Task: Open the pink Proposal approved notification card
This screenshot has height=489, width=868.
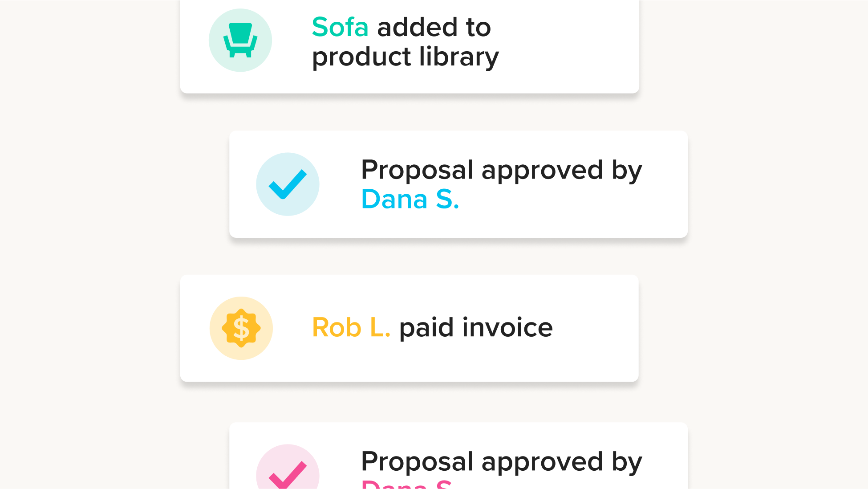Action: point(458,456)
